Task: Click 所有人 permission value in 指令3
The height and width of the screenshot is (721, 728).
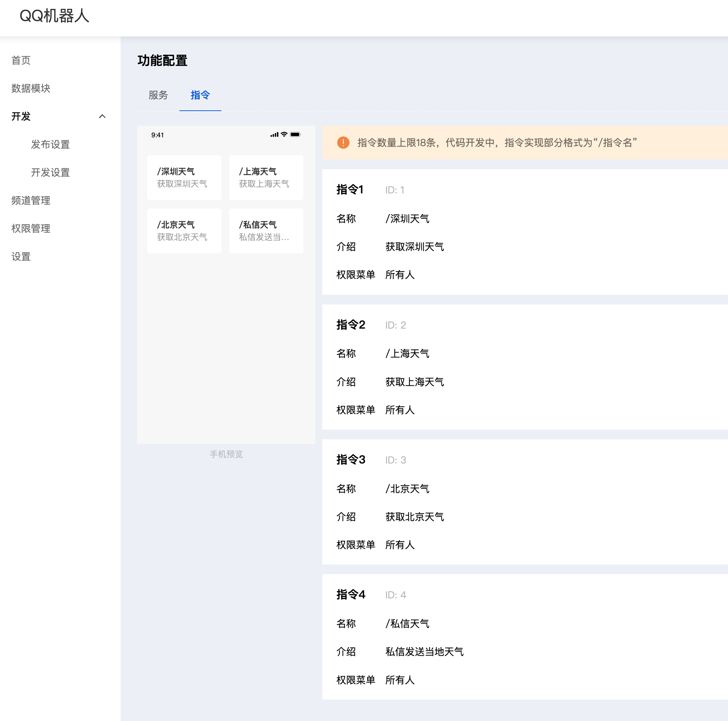Action: click(400, 545)
